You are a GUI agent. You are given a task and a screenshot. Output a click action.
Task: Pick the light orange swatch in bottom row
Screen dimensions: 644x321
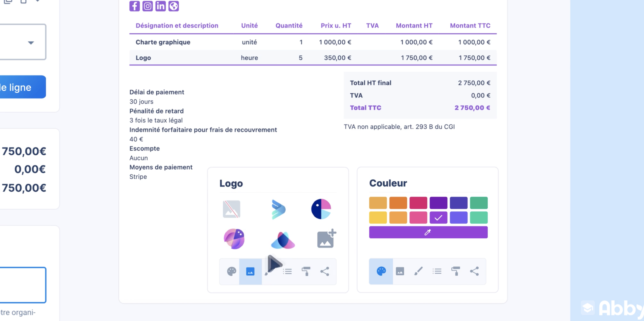pyautogui.click(x=398, y=218)
